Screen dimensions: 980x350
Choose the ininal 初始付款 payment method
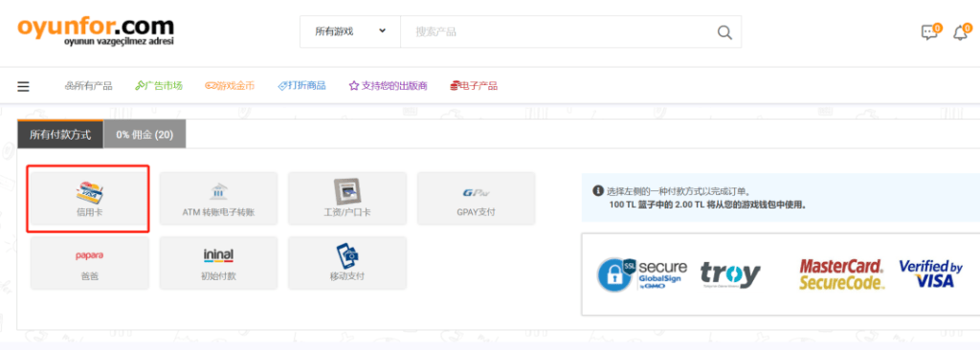(218, 262)
